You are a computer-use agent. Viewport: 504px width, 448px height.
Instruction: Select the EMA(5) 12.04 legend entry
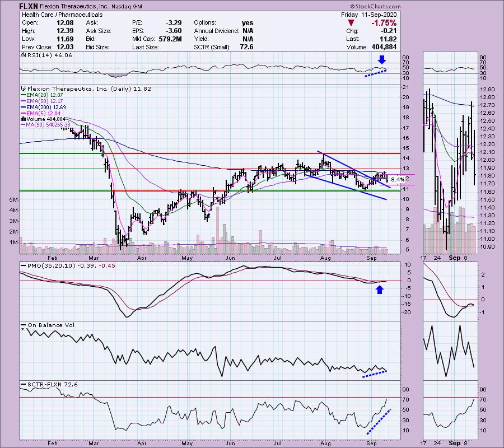43,114
